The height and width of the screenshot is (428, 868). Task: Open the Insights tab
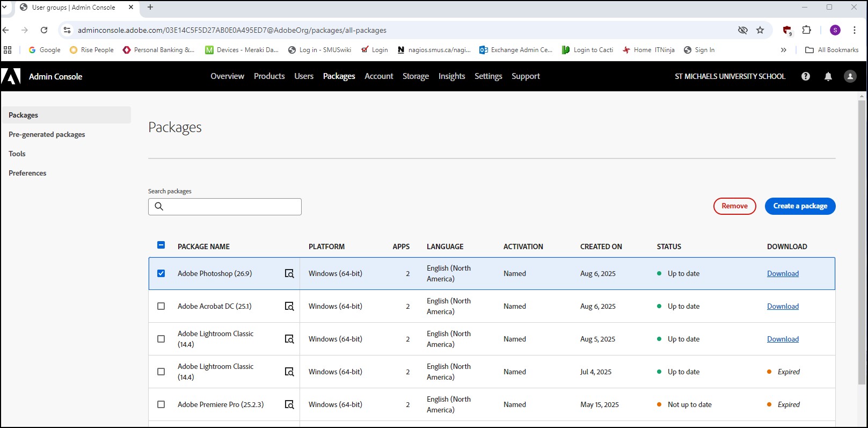click(x=451, y=76)
